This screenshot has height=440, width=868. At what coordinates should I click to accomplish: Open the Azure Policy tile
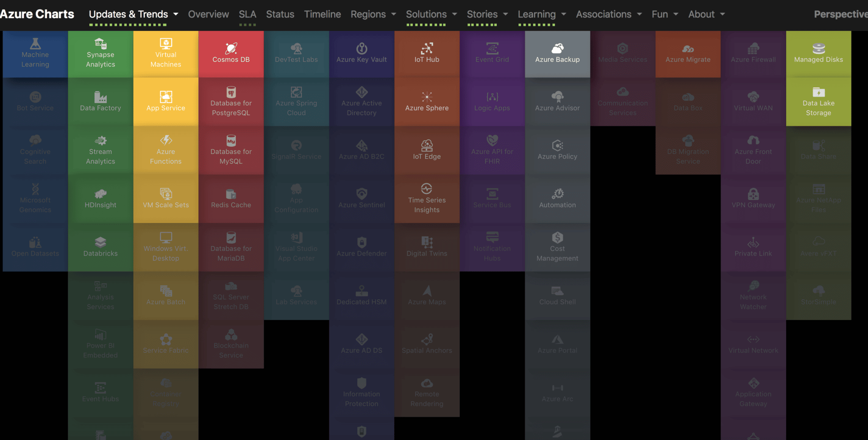click(557, 150)
